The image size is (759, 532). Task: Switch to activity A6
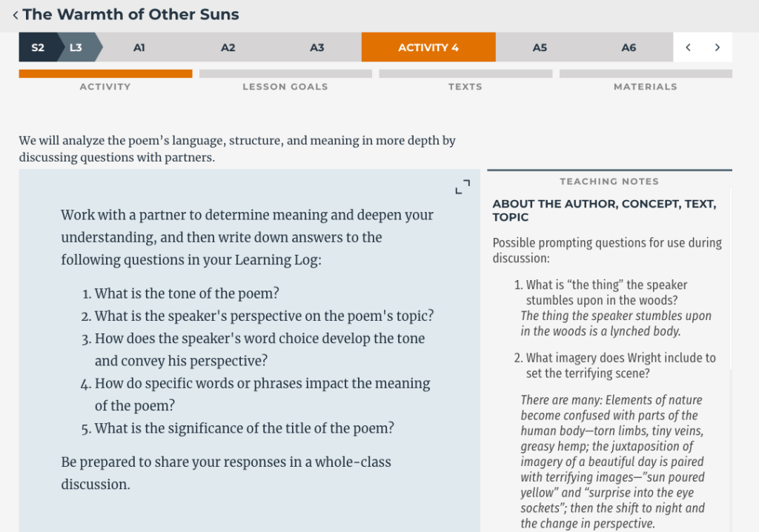[x=629, y=47]
